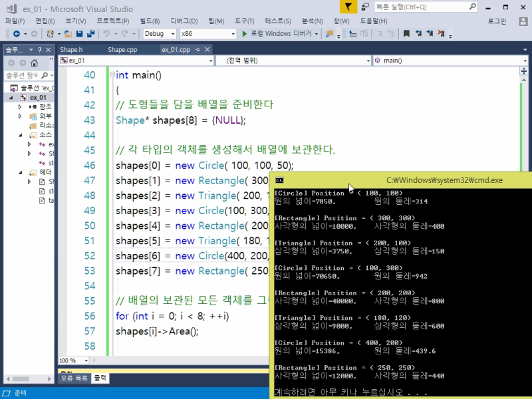Image resolution: width=532 pixels, height=399 pixels.
Task: Open the global scope (전역 범위) dropdown
Action: tap(368, 61)
